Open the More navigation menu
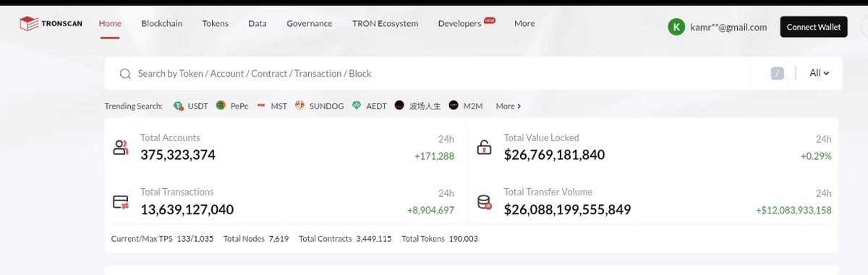 coord(524,23)
